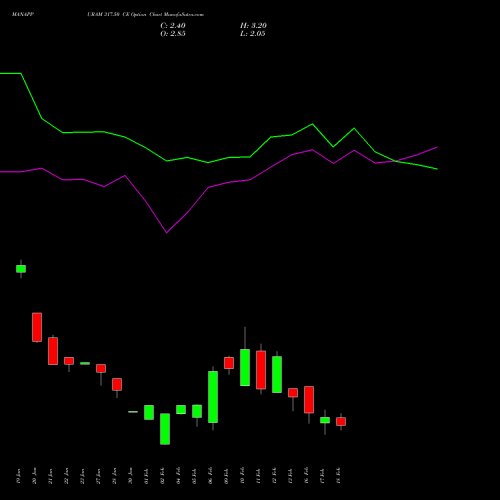Screen dimensions: 500x500
Task: Click the 04 Feb date axis label
Action: (x=179, y=476)
